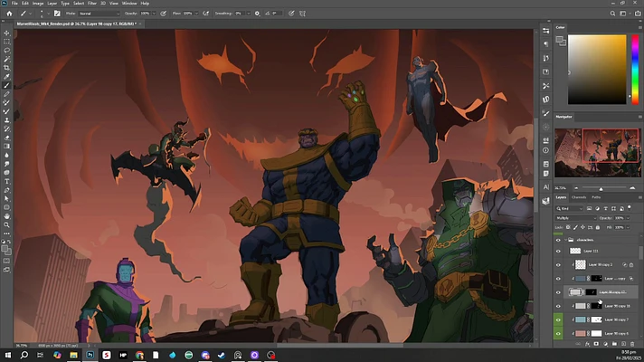The height and width of the screenshot is (362, 644).
Task: Open the Opacity dropdown in options bar
Action: click(x=154, y=14)
